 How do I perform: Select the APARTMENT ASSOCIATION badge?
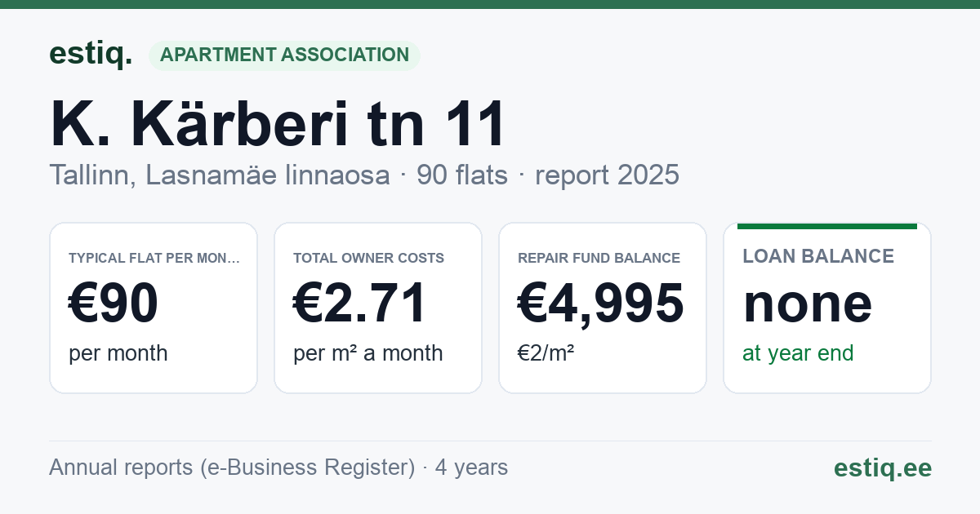[x=284, y=55]
